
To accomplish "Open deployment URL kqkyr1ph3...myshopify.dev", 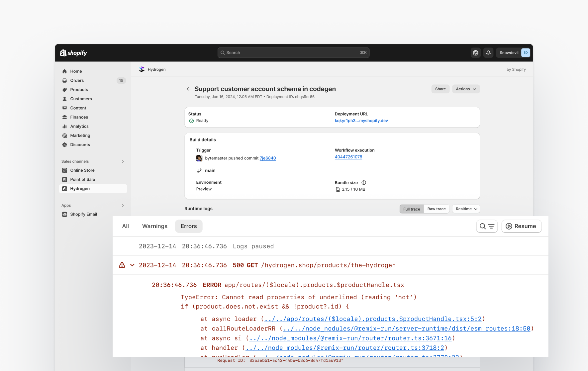I will pyautogui.click(x=361, y=121).
